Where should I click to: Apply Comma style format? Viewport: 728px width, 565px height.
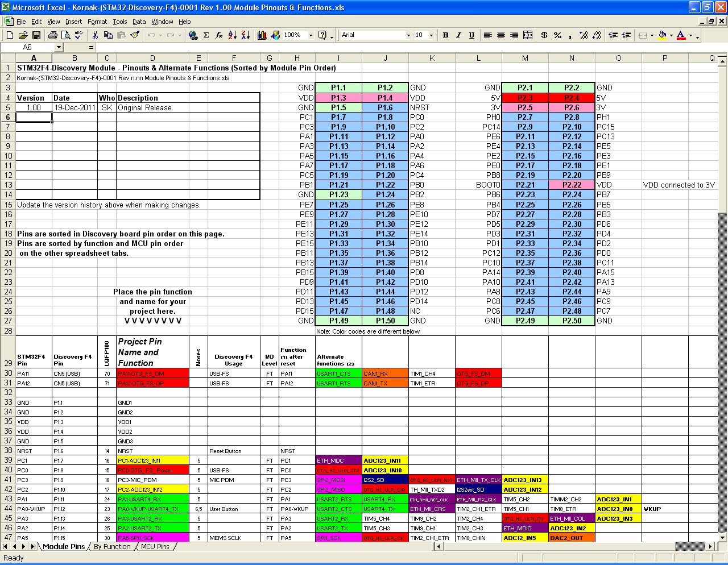[570, 35]
